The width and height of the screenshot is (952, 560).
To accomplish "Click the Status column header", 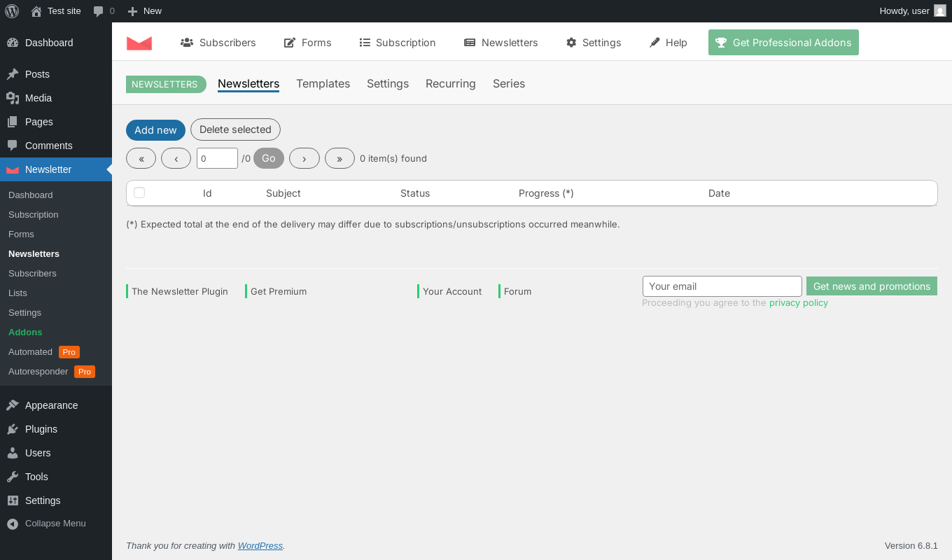I will click(x=415, y=193).
